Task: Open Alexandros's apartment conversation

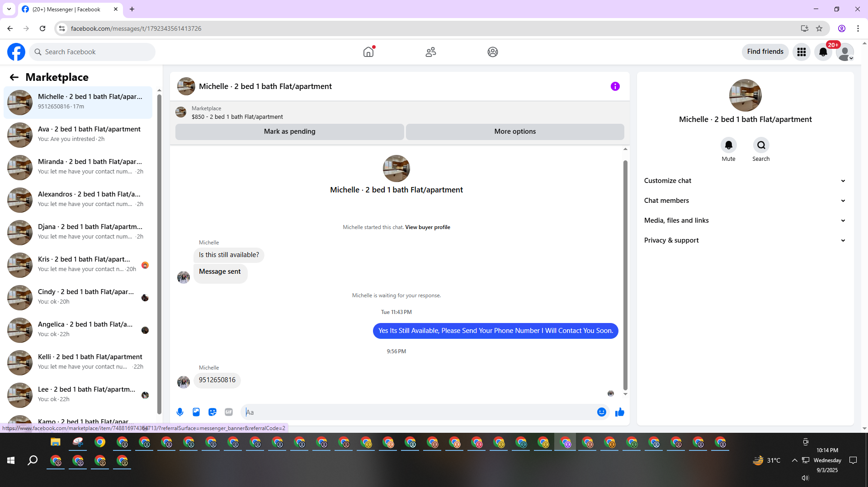Action: click(78, 200)
